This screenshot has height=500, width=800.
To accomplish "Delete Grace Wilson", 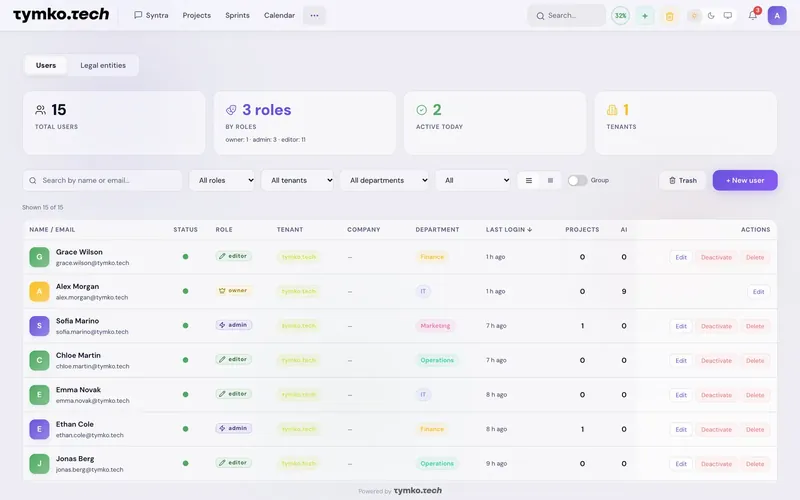I will (x=755, y=257).
